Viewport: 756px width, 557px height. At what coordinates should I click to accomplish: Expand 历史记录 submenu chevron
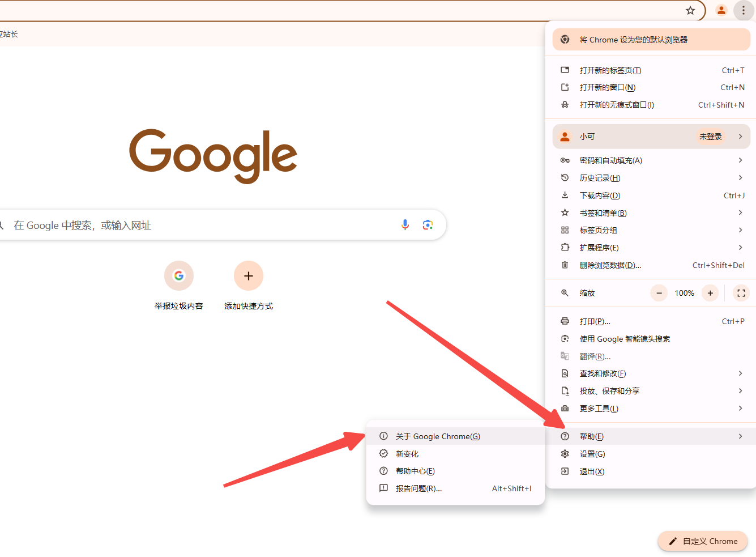click(740, 178)
